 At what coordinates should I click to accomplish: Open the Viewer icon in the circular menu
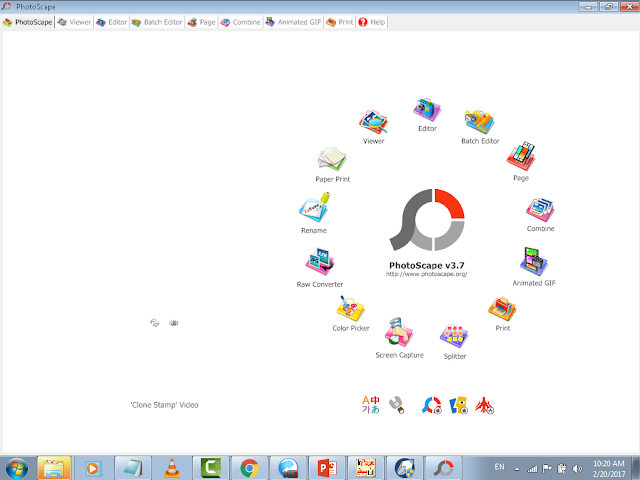click(x=373, y=122)
